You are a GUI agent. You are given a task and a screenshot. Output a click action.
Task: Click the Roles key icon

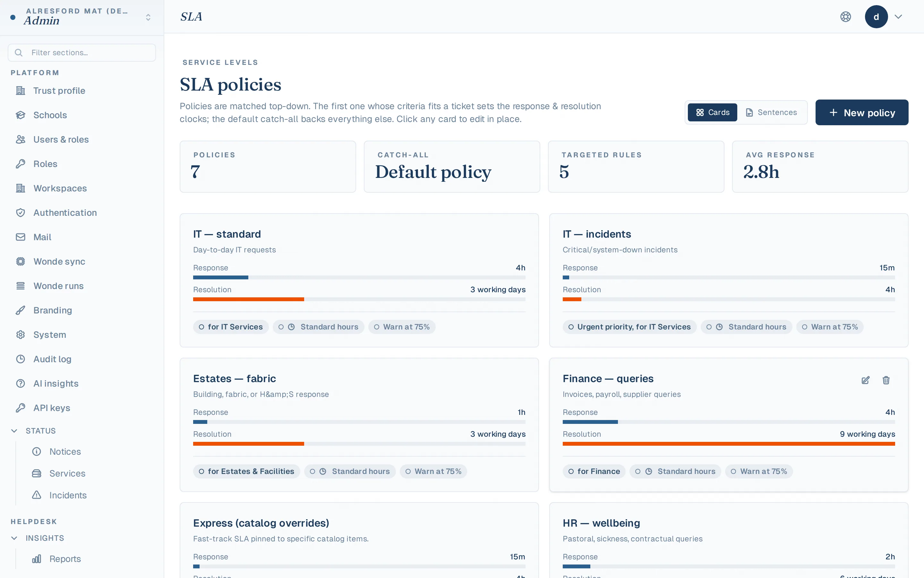pyautogui.click(x=21, y=164)
